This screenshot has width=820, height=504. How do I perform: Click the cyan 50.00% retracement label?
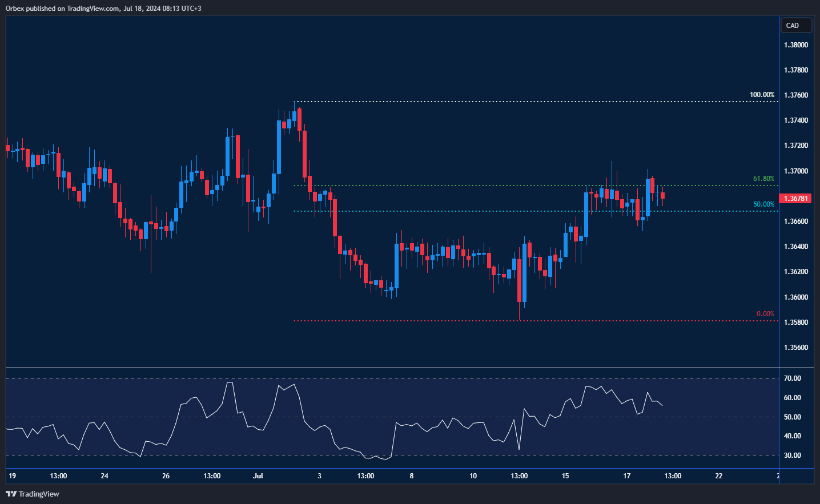[x=763, y=204]
